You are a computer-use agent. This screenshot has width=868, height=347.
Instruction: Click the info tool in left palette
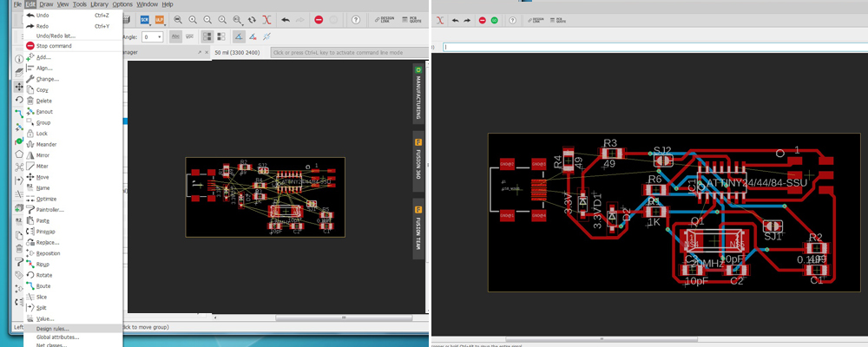tap(18, 59)
